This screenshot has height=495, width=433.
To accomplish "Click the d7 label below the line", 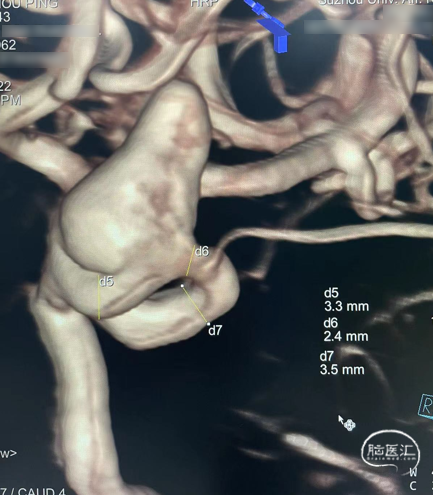I will tap(215, 330).
